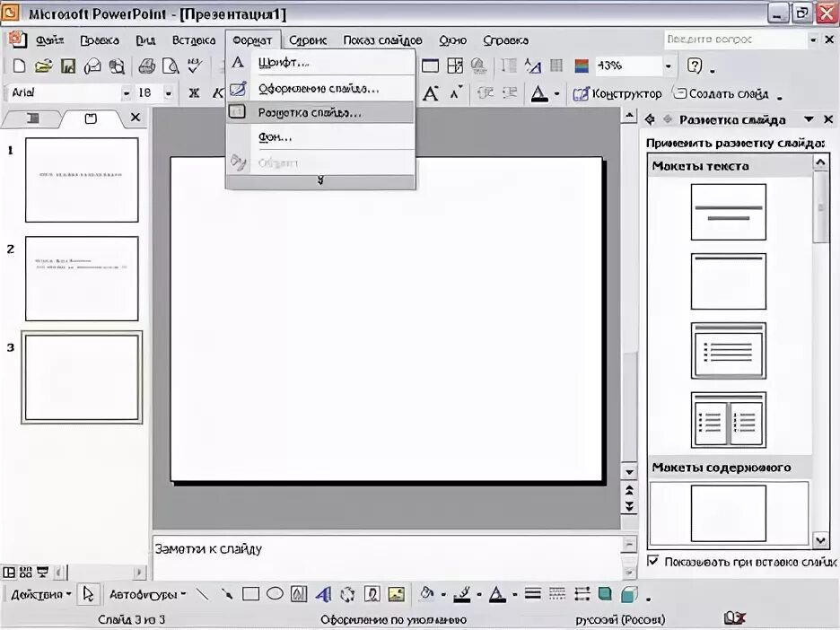Click the Shadow Style icon

pyautogui.click(x=605, y=593)
